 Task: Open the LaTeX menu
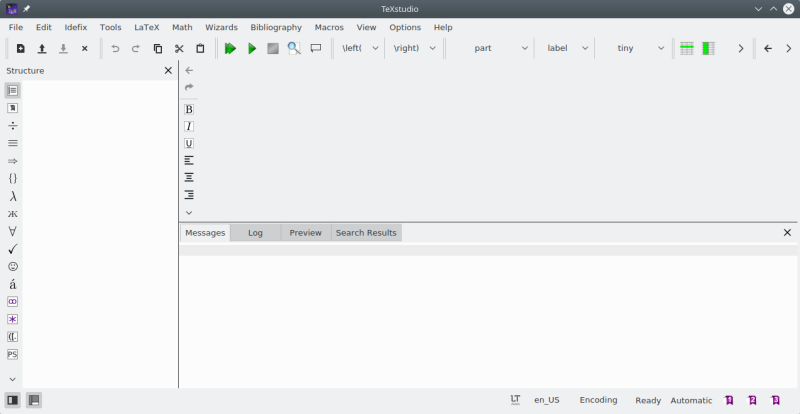(147, 28)
